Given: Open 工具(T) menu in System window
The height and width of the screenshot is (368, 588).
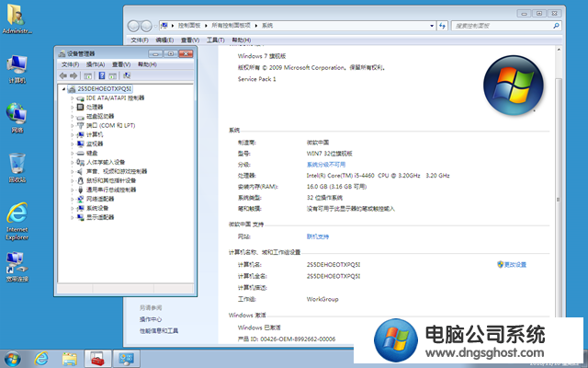Looking at the screenshot, I should [216, 40].
